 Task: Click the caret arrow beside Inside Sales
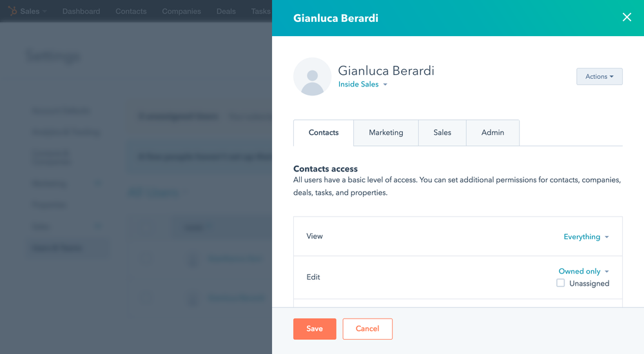click(385, 84)
